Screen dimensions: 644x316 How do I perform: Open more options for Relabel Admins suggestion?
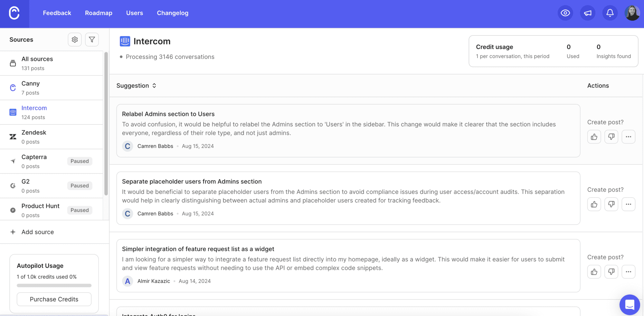pos(628,137)
